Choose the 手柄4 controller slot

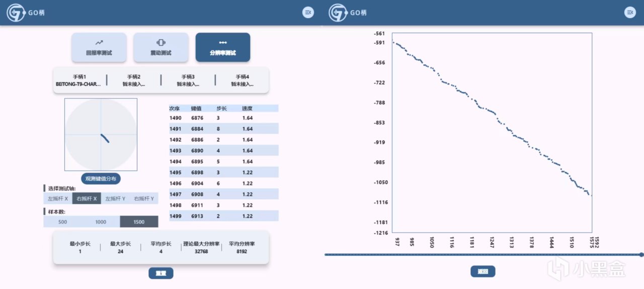[x=242, y=80]
